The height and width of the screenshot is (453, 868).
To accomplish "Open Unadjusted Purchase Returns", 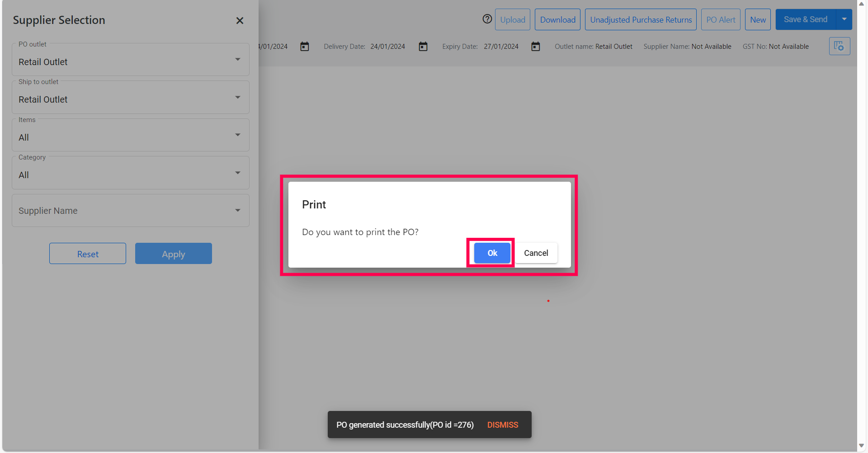I will click(641, 19).
